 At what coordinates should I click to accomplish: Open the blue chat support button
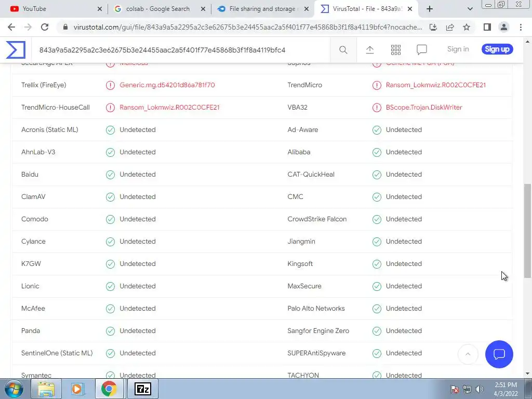coord(499,354)
